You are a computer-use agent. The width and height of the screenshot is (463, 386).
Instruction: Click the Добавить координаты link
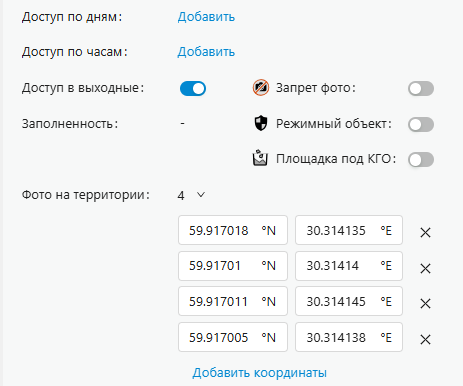[260, 372]
